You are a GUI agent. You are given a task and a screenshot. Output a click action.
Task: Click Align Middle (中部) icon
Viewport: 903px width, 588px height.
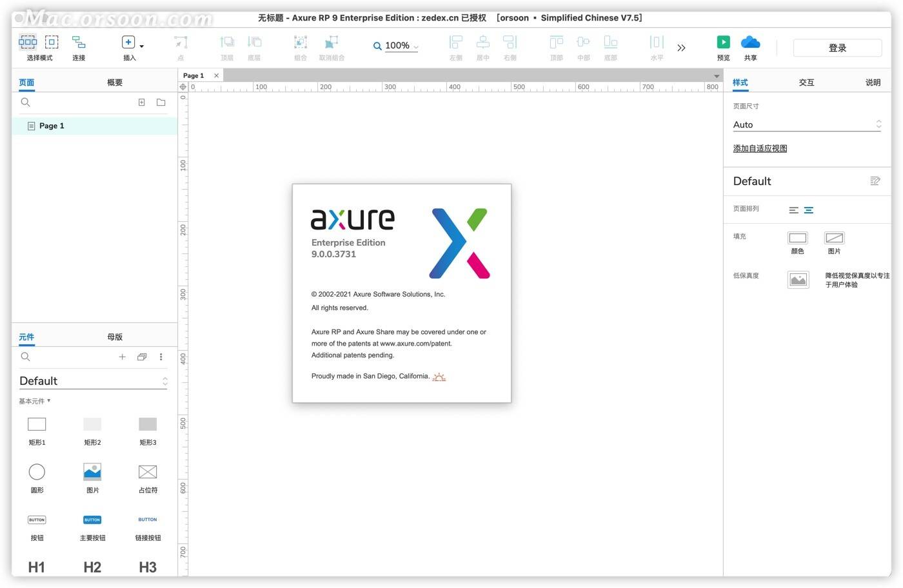point(583,43)
